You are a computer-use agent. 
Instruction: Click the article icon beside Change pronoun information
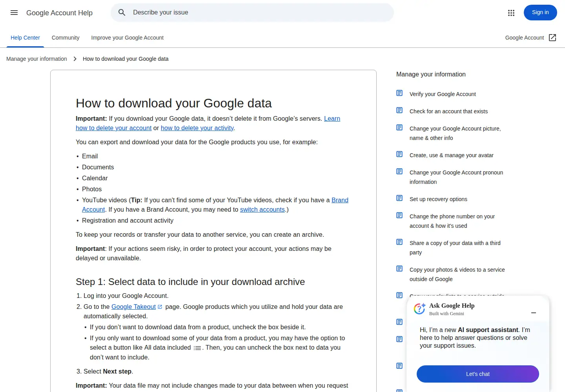[x=399, y=171]
